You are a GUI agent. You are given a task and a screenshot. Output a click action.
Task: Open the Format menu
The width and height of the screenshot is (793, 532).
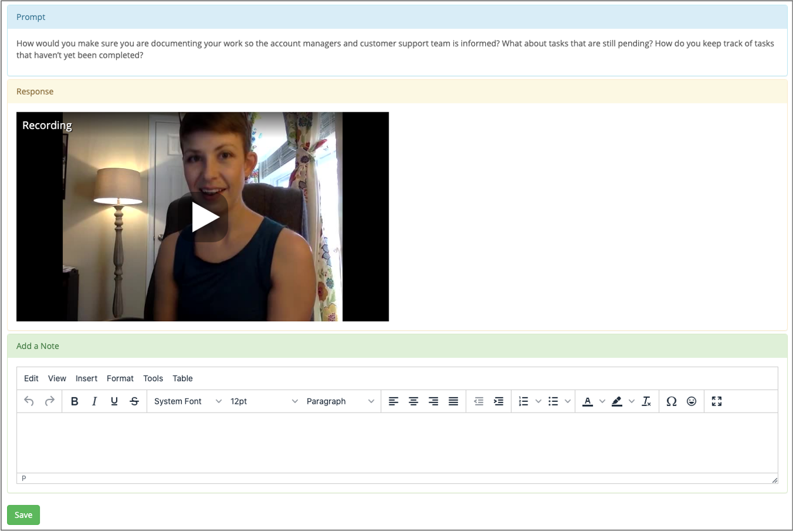(120, 378)
